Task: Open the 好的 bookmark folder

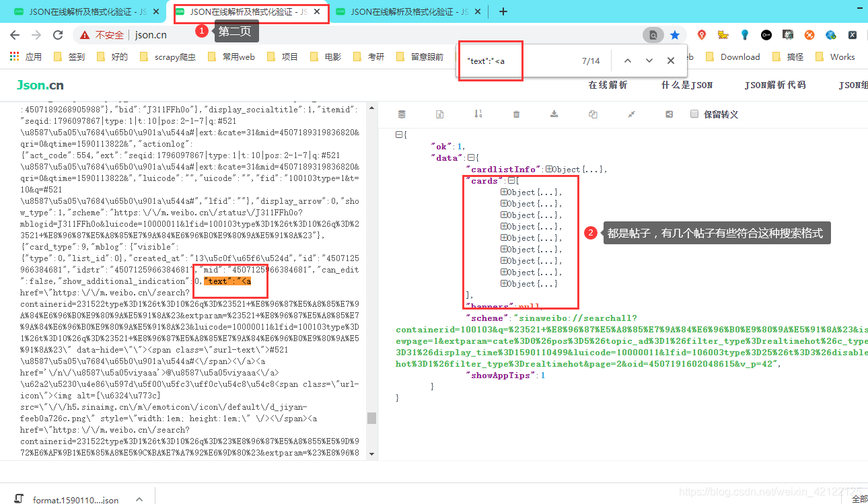Action: click(x=112, y=57)
